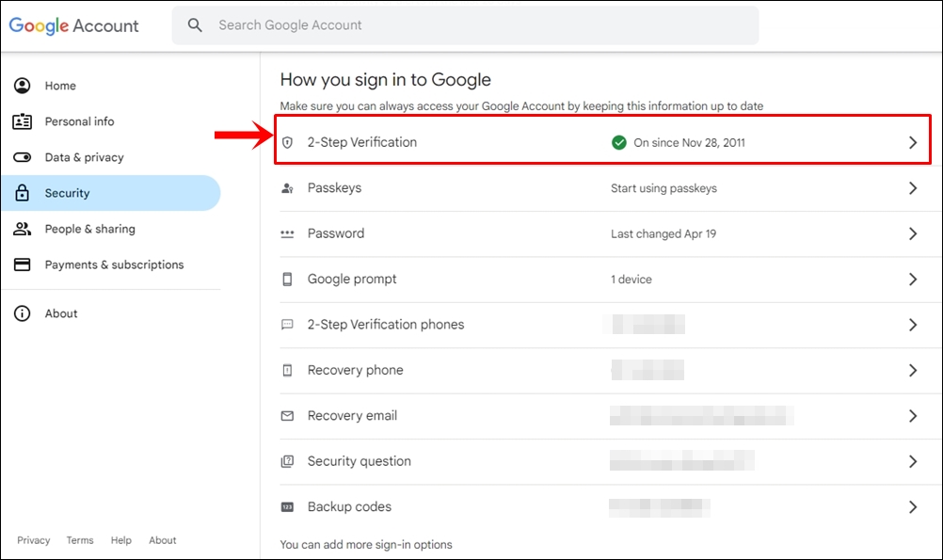Click the '2-Step Verification phones' label

386,325
